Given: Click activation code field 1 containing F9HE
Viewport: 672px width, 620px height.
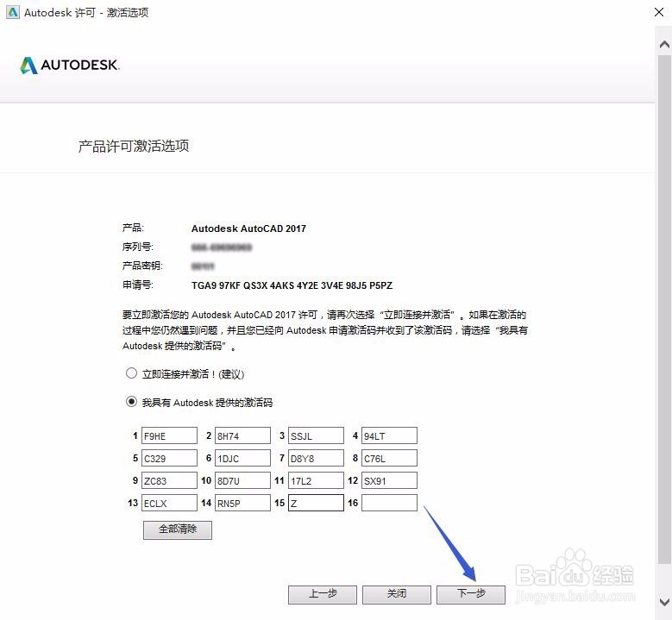Looking at the screenshot, I should tap(169, 435).
